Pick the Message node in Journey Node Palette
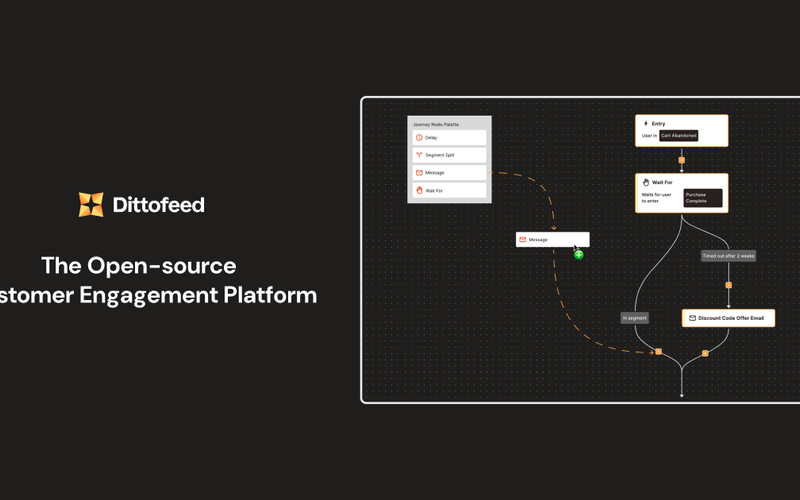 [x=449, y=173]
